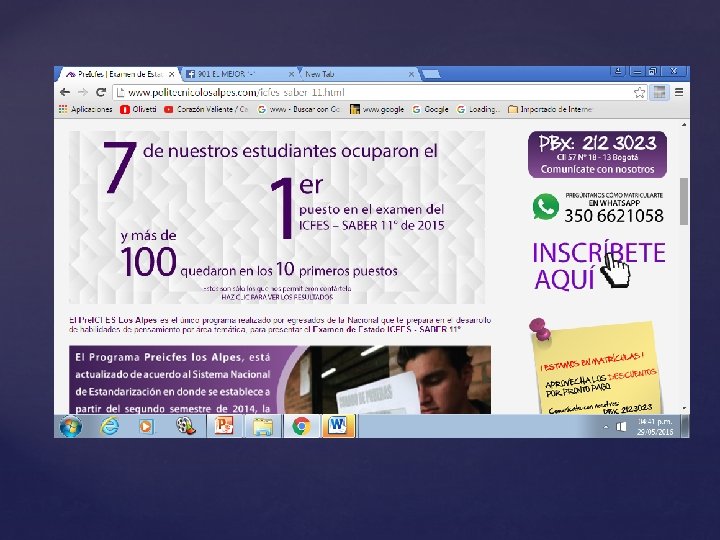This screenshot has height=540, width=720.
Task: Click the system tray icon next to the clock
Action: pos(621,427)
